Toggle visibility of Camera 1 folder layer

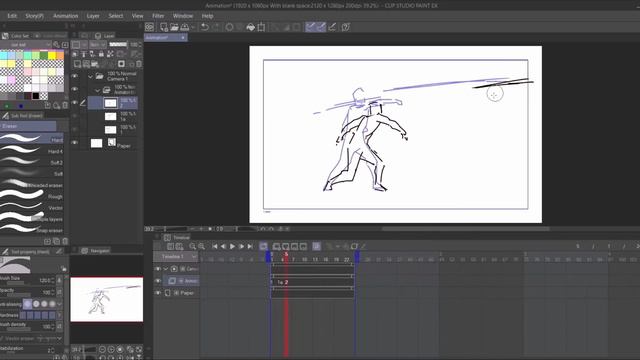point(75,76)
